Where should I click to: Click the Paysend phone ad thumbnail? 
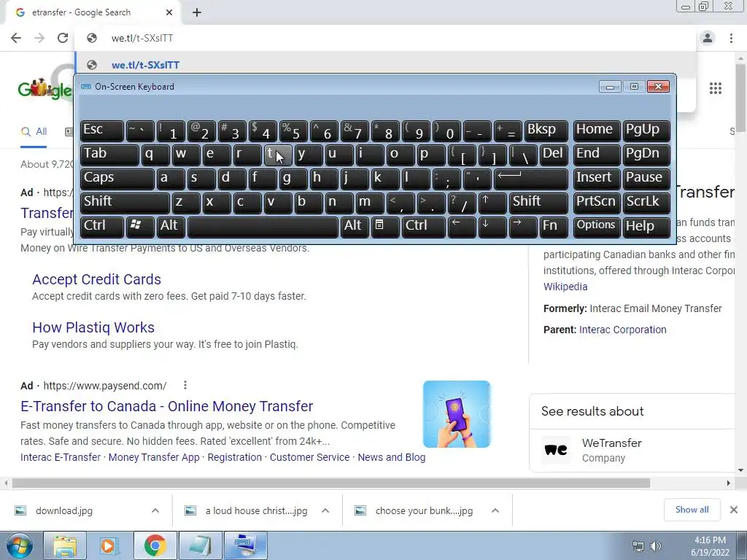[457, 414]
